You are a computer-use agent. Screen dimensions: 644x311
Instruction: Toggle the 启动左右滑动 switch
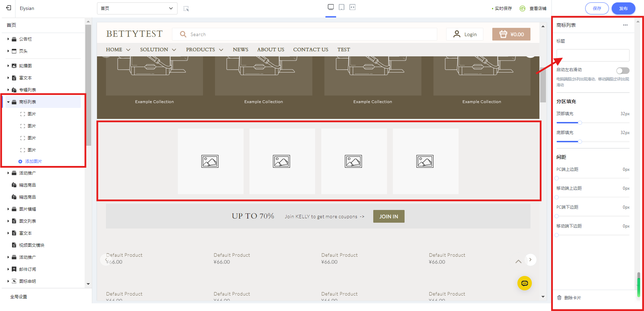(623, 70)
